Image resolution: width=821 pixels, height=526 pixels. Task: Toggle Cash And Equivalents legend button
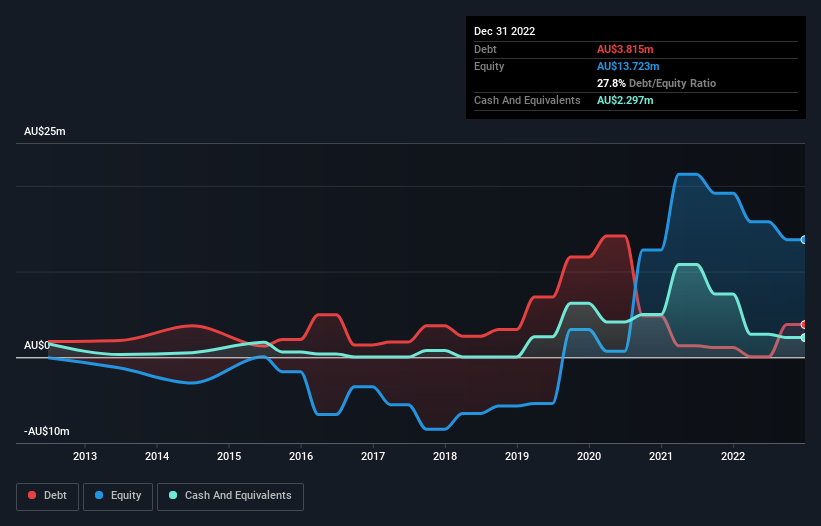[x=230, y=496]
